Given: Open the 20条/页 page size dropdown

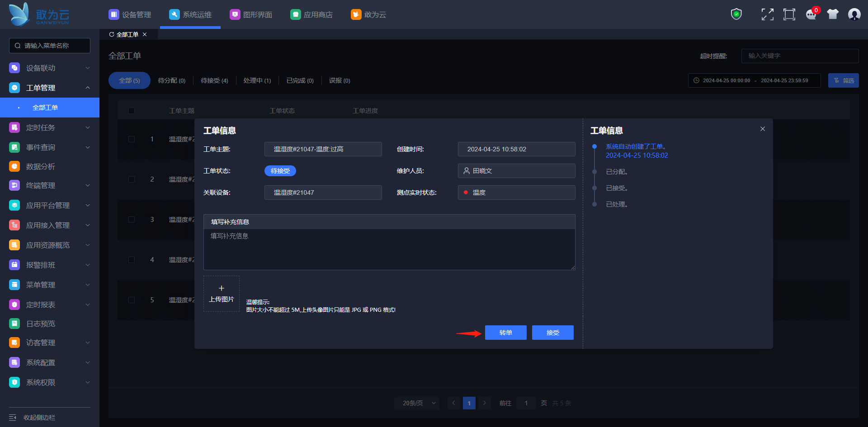Looking at the screenshot, I should [416, 403].
